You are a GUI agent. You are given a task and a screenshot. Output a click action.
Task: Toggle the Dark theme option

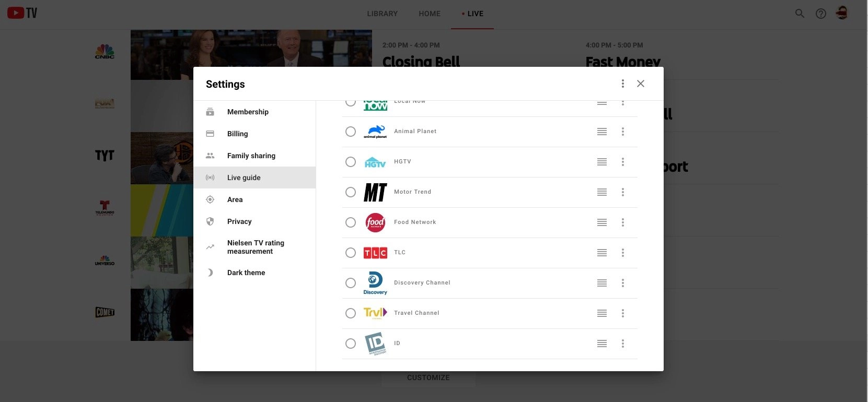[254, 273]
